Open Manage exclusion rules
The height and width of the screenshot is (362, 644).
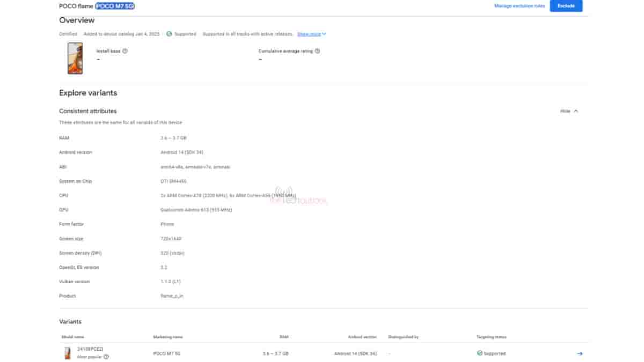518,6
